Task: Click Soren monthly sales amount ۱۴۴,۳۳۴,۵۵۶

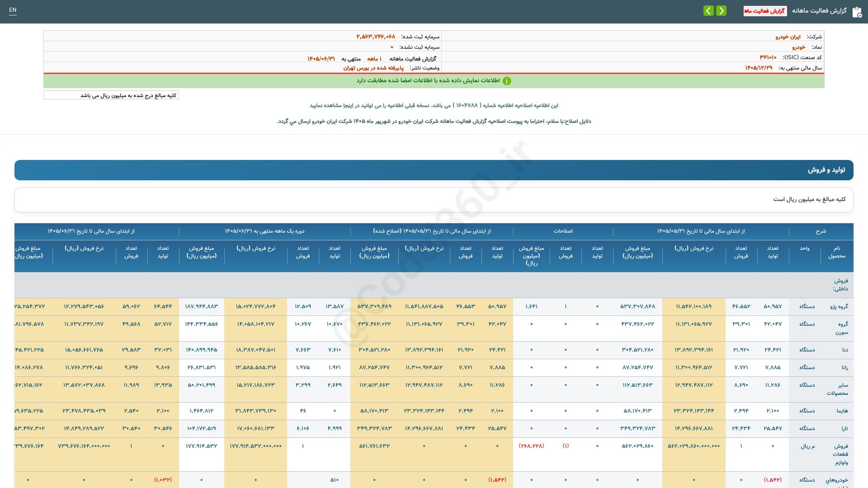Action: (x=201, y=324)
